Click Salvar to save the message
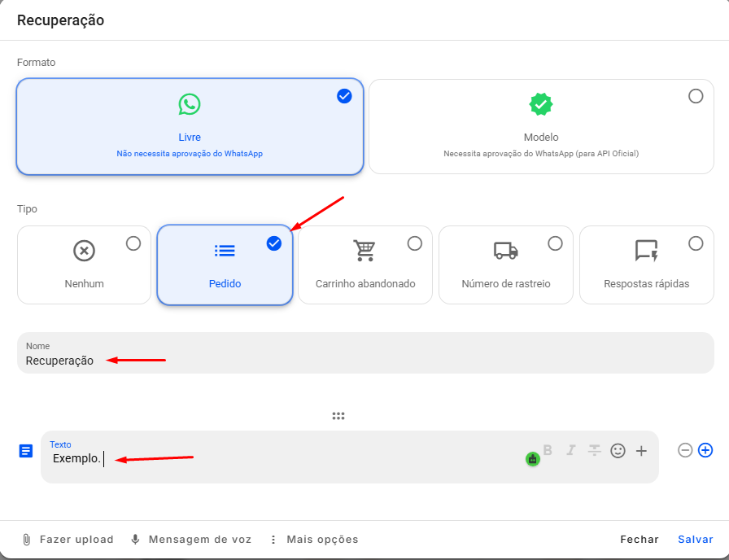 pyautogui.click(x=696, y=540)
